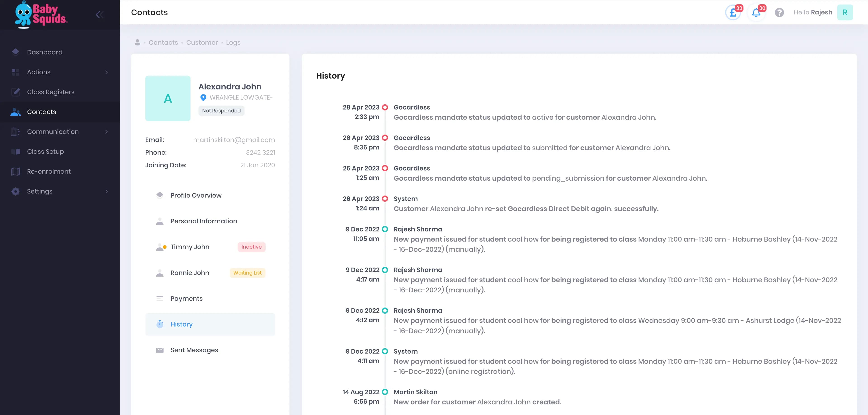Open Personal Information section

click(x=203, y=221)
